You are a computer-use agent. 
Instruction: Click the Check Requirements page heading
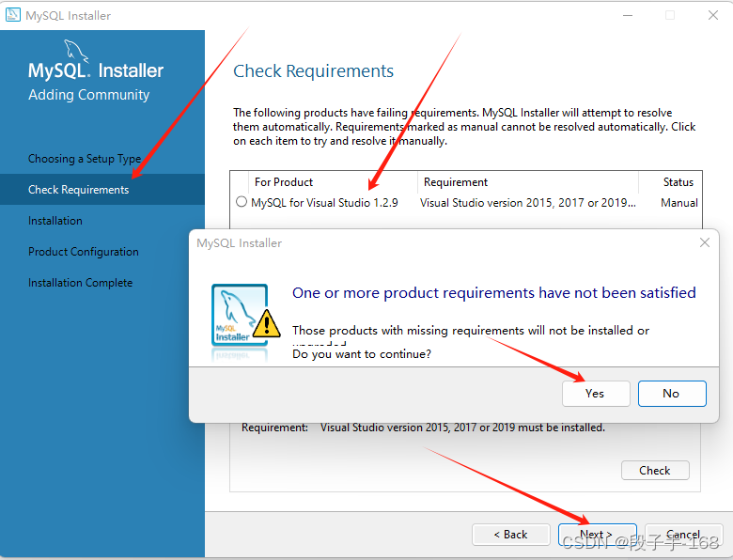click(313, 71)
